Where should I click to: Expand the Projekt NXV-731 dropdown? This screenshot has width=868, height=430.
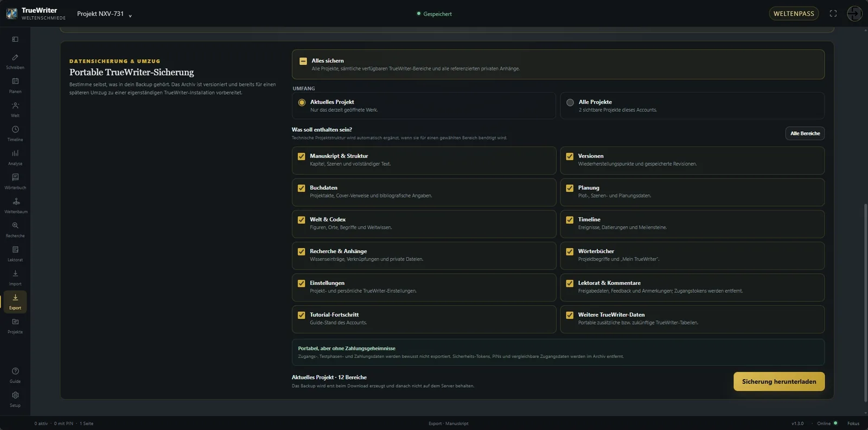[104, 14]
